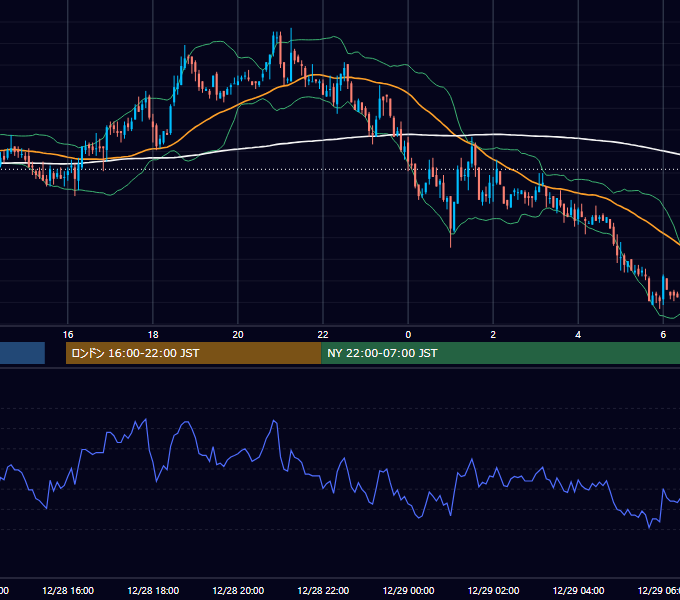Screen dimensions: 680x600
Task: Click the 12/29 02:00 date label
Action: pyautogui.click(x=493, y=590)
